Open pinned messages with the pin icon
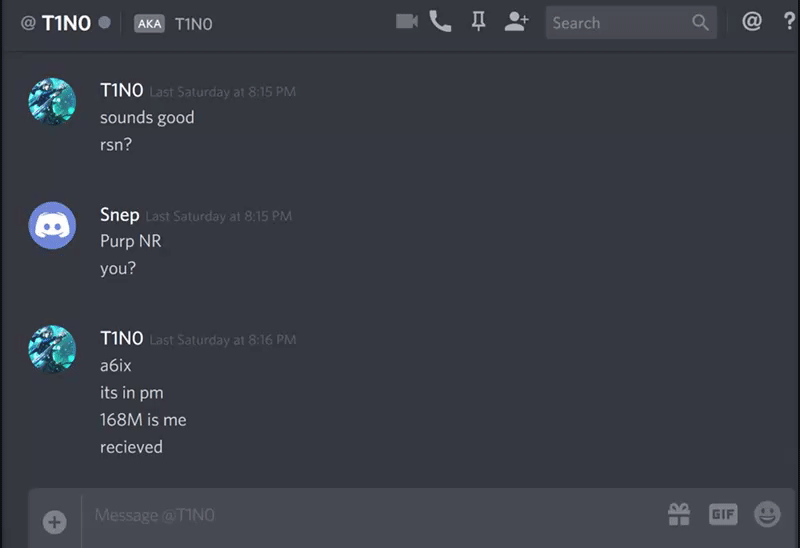The height and width of the screenshot is (548, 800). tap(478, 21)
